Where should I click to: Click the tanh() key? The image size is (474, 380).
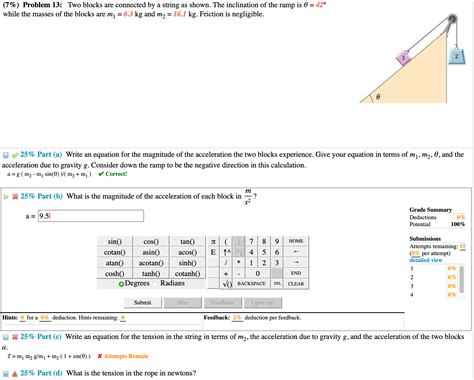pyautogui.click(x=151, y=273)
